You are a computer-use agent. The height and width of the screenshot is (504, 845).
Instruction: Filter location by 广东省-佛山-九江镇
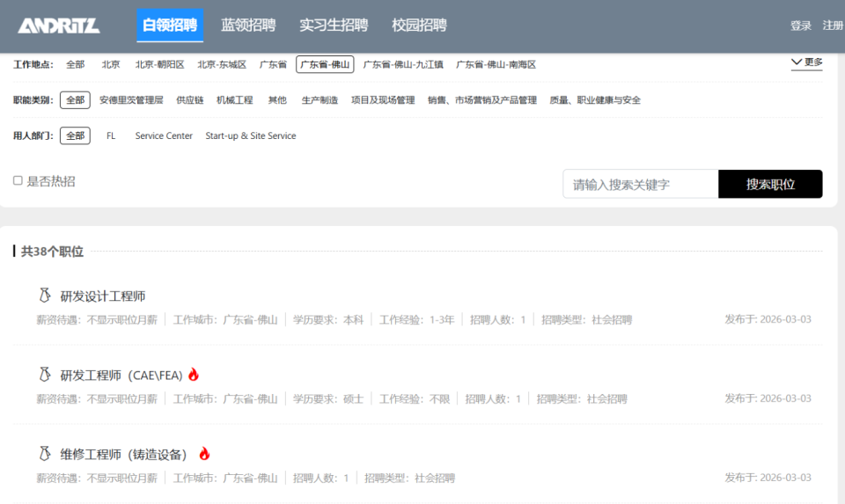(x=403, y=64)
